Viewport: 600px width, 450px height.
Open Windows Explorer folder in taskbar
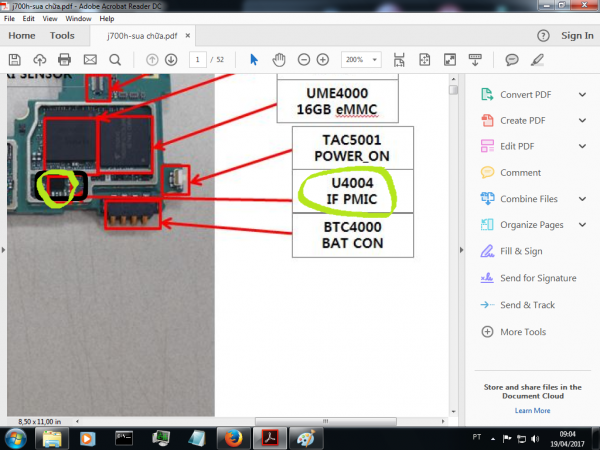click(52, 439)
